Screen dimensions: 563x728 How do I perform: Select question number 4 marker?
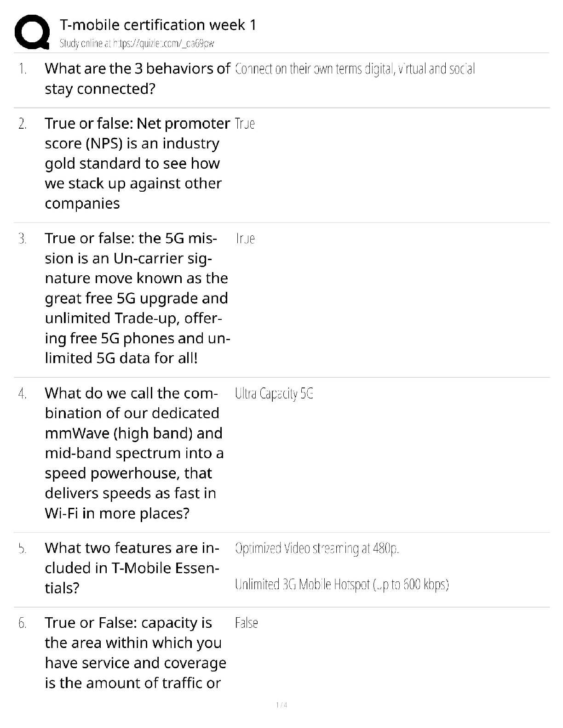click(x=23, y=393)
